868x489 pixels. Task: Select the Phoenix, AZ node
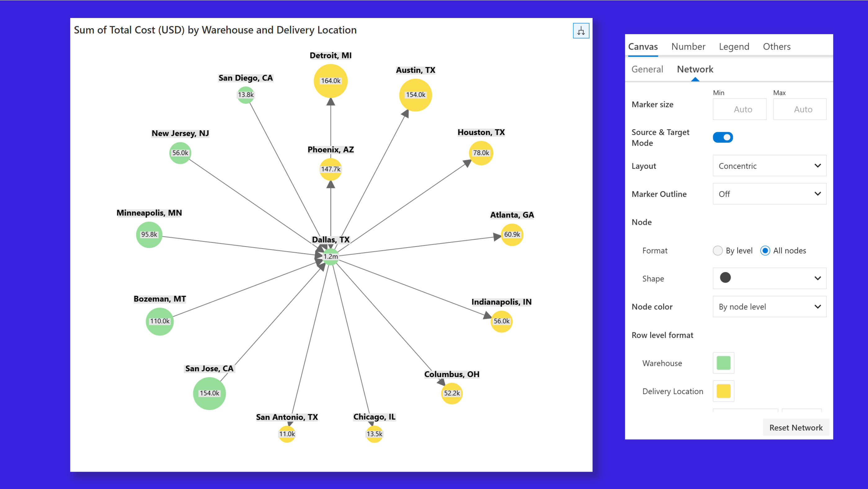331,169
